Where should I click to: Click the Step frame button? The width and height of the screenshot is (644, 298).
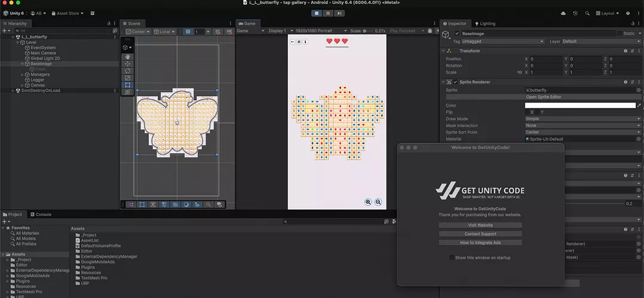(x=339, y=13)
